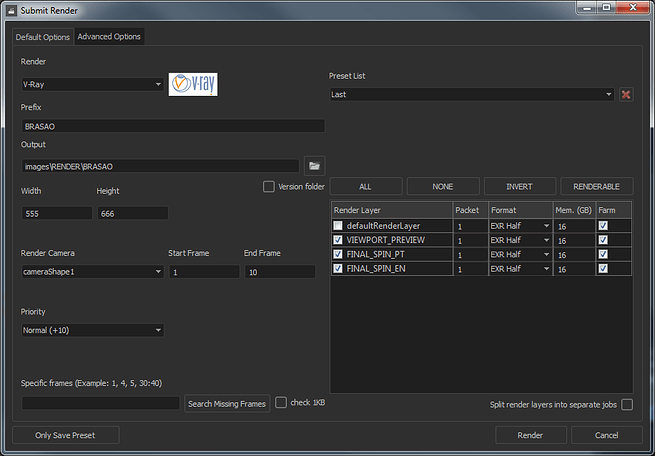Open the Render Camera cameraShape1 dropdown

[x=92, y=272]
